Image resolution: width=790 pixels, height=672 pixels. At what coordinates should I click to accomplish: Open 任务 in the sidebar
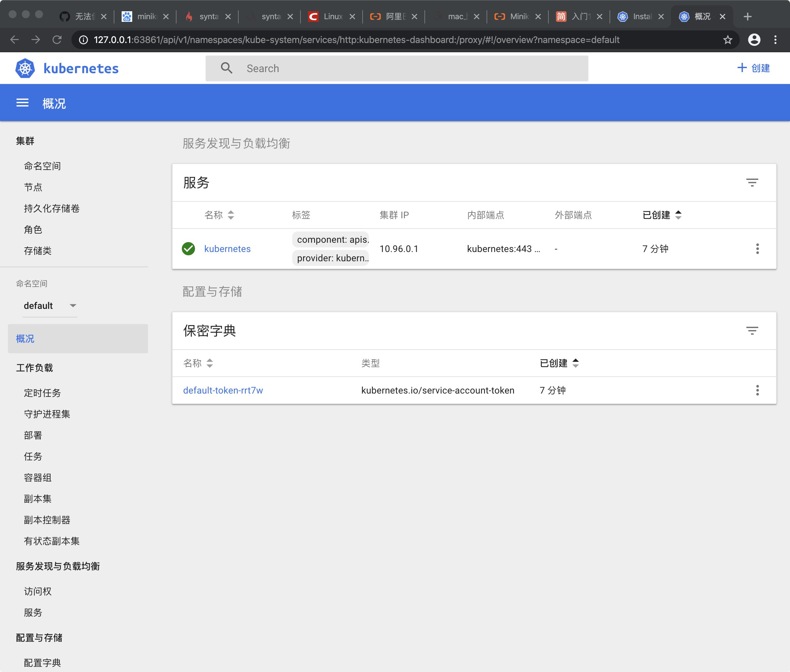click(33, 456)
